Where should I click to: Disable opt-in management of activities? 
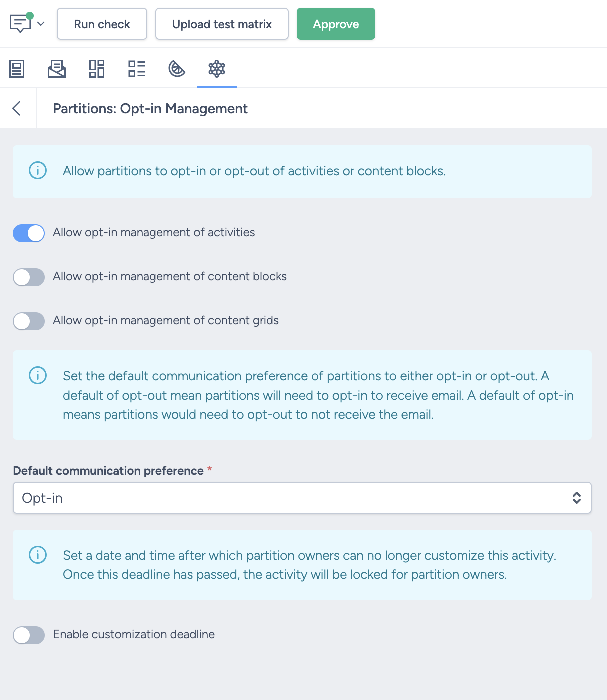[28, 233]
